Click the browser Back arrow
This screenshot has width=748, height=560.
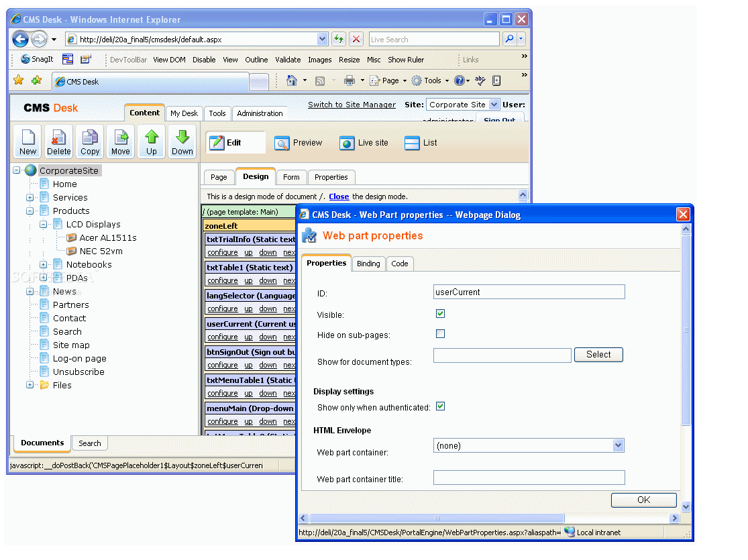pos(20,39)
